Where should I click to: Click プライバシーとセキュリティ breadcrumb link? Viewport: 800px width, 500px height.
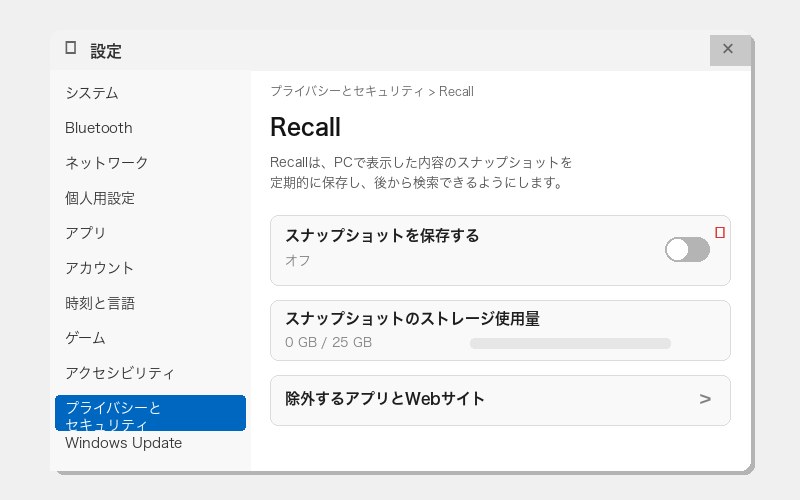point(347,91)
